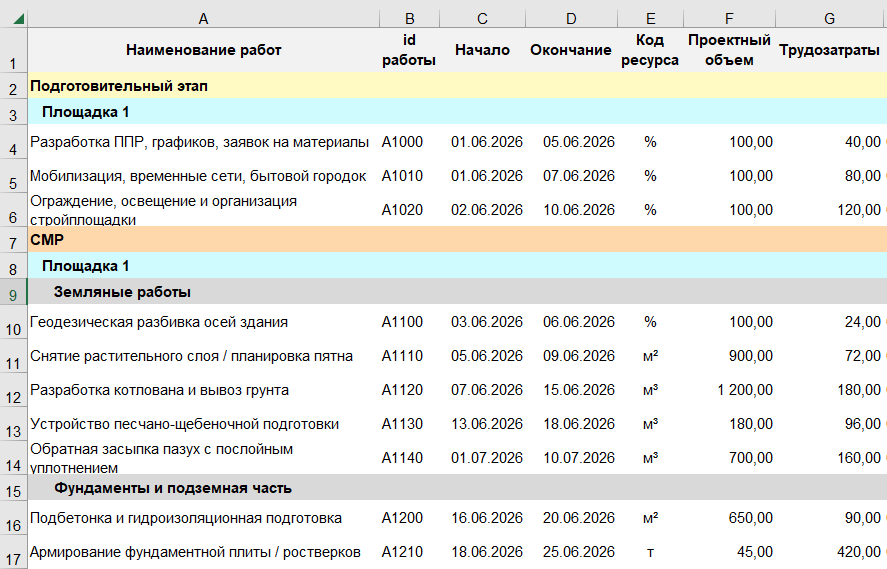Viewport: 887px width, 569px height.
Task: Click 'Подбетонка и гидроизоляционная подготовка' cell
Action: pyautogui.click(x=204, y=518)
